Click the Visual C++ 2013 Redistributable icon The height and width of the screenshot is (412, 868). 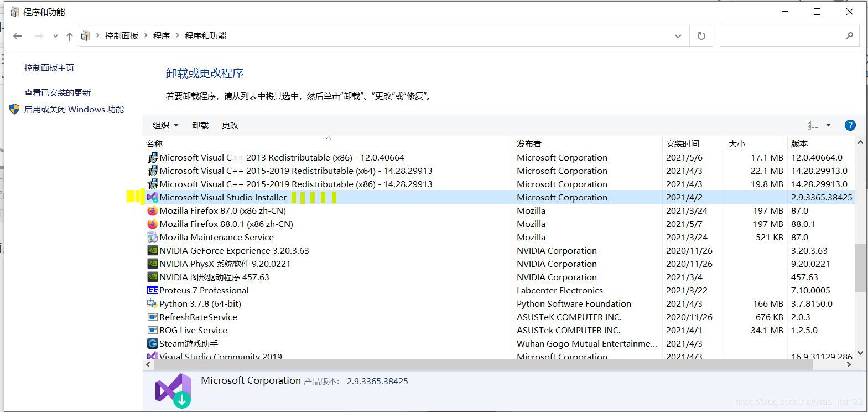[x=153, y=158]
